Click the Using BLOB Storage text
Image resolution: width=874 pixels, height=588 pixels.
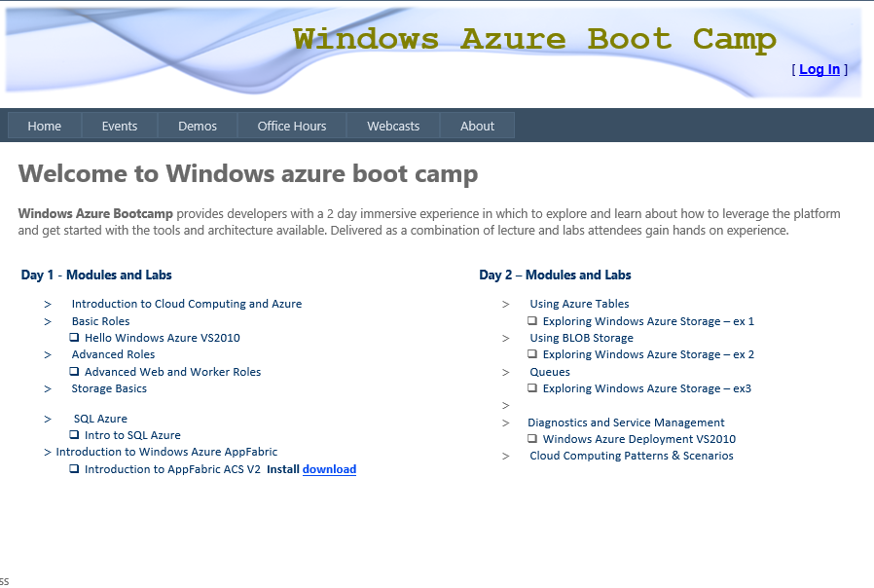click(x=581, y=338)
